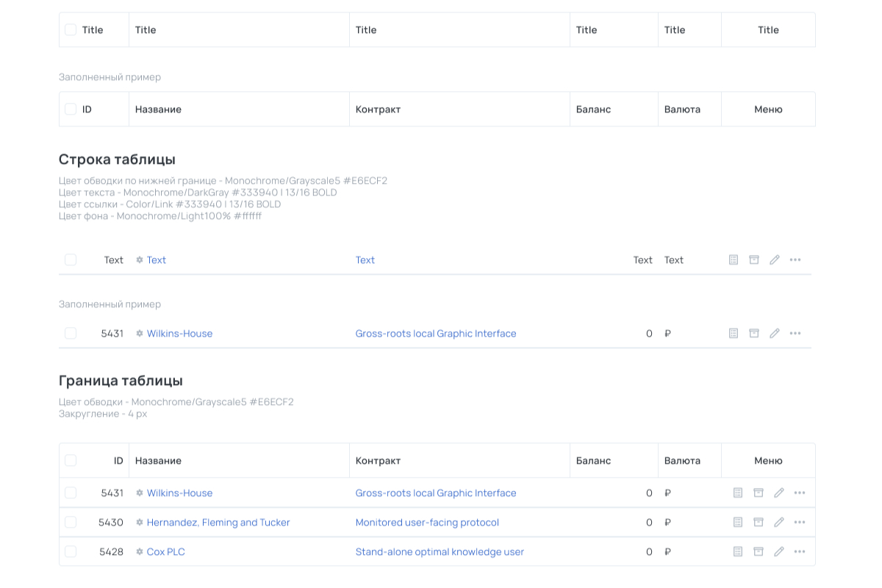Tick the checkbox for row 5430
Viewport: 882px width, 588px height.
71,523
